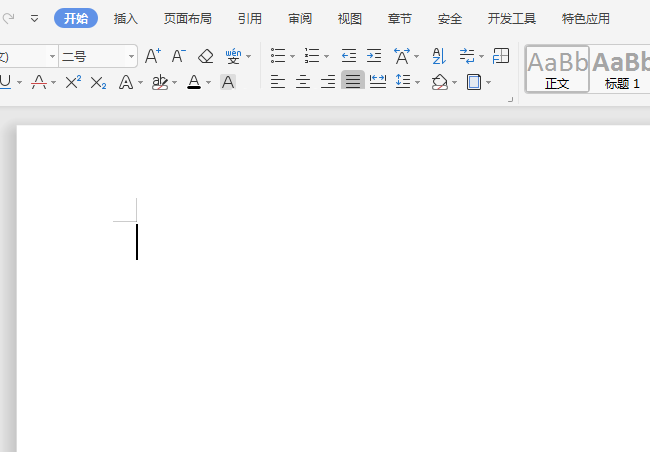Open the 审阅 tab
This screenshot has width=650, height=452.
click(x=300, y=19)
